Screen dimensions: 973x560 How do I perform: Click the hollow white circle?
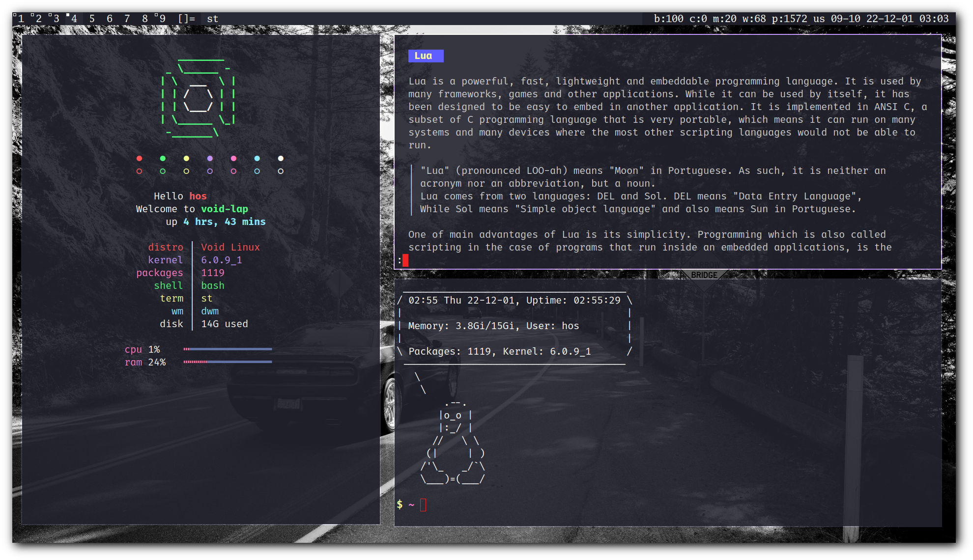(281, 171)
